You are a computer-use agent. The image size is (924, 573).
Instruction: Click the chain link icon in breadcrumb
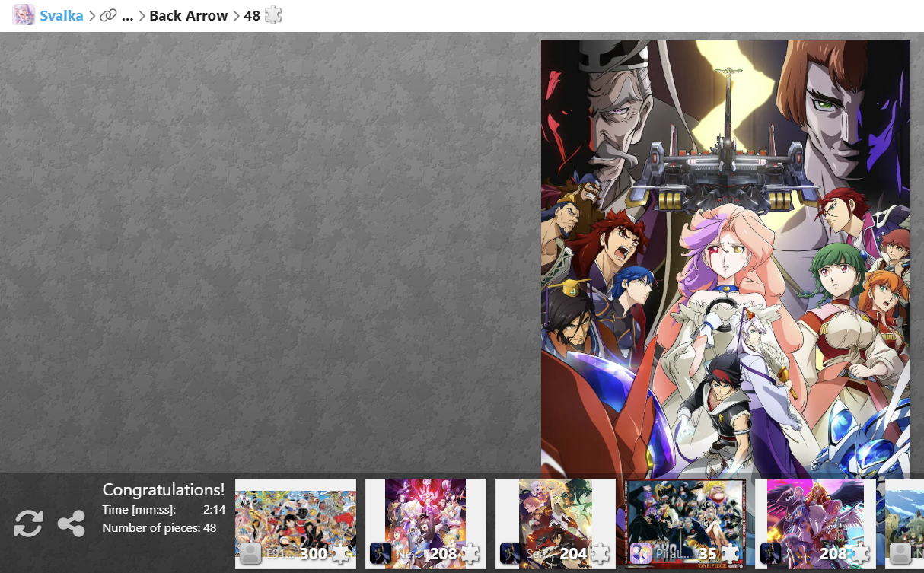pos(108,15)
